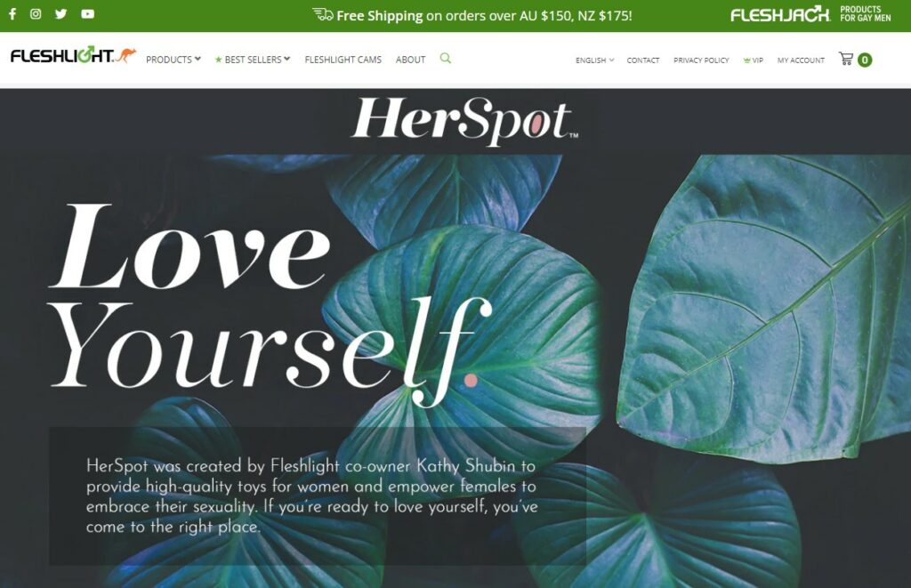Open the Twitter social icon
This screenshot has width=911, height=588.
(61, 14)
